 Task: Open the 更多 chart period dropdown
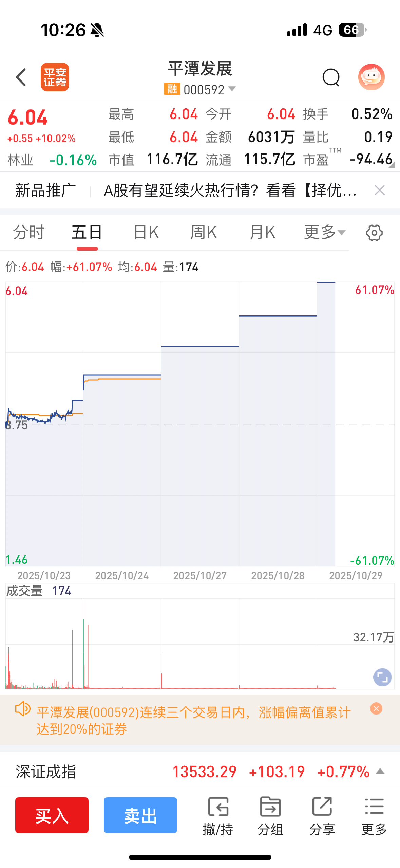[x=325, y=233]
